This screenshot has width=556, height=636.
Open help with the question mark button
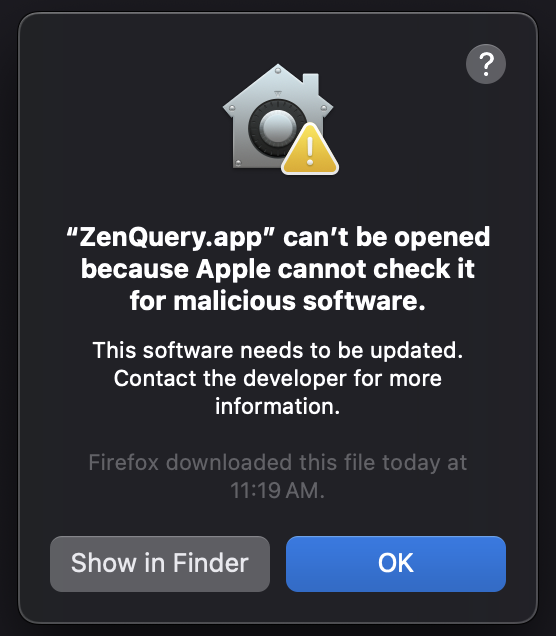tap(485, 64)
